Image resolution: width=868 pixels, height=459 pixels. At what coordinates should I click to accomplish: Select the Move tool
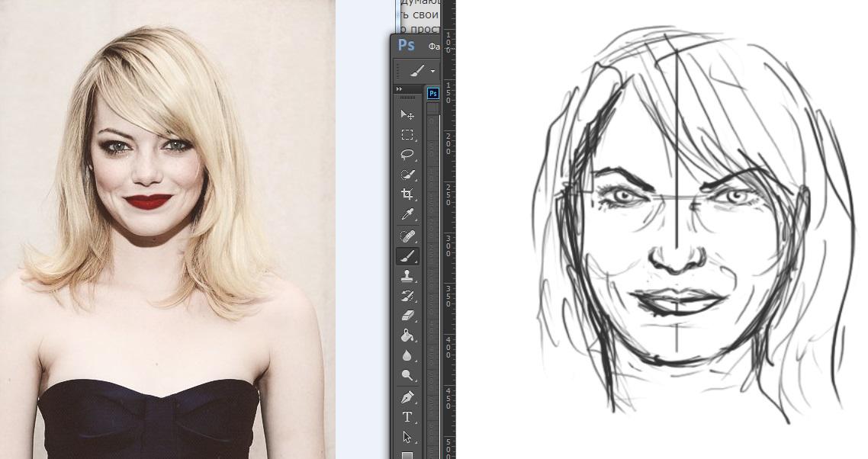(407, 114)
